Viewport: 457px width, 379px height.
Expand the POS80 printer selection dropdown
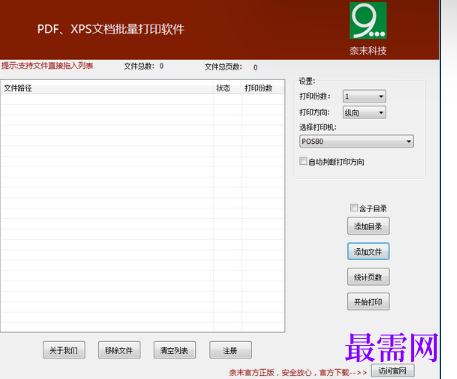coord(356,141)
